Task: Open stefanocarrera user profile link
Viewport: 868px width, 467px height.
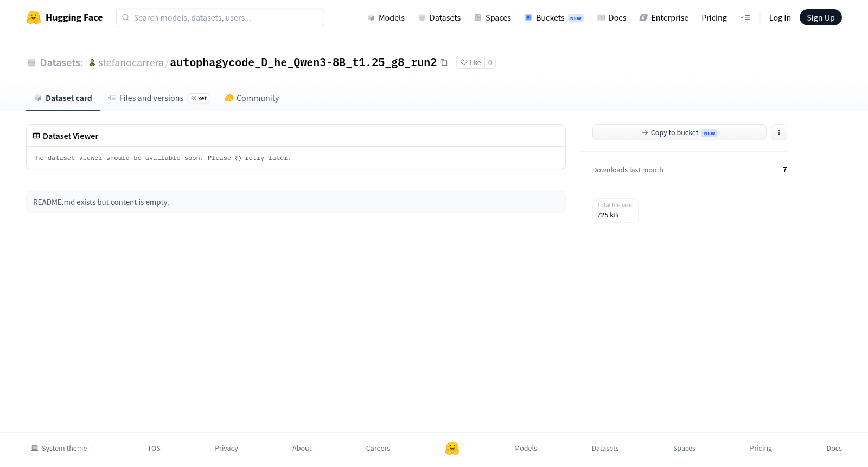Action: [131, 62]
